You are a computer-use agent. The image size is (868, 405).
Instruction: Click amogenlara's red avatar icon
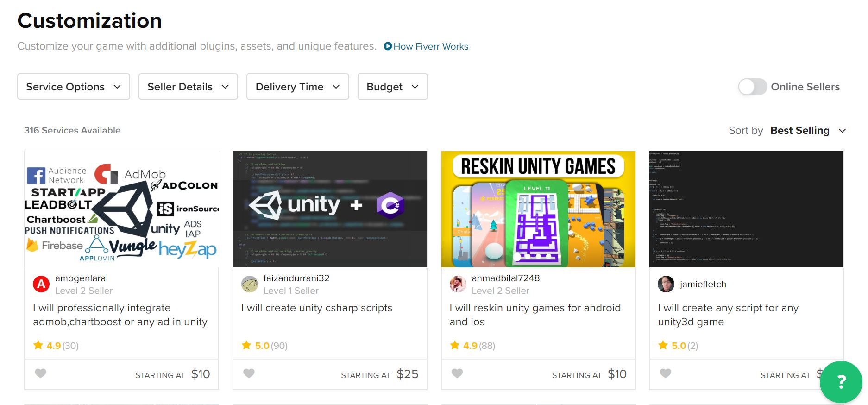point(41,284)
